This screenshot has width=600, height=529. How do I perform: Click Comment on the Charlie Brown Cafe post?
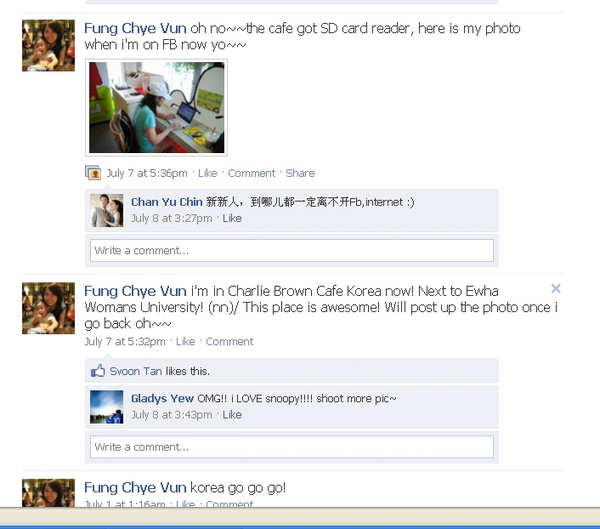229,341
